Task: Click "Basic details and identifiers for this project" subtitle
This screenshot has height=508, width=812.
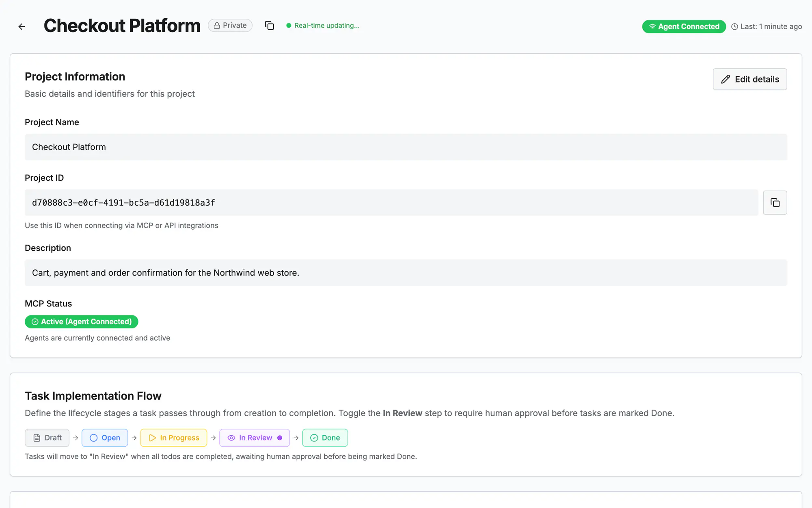Action: [110, 94]
